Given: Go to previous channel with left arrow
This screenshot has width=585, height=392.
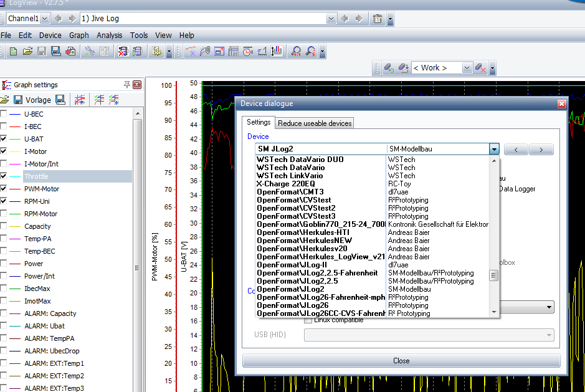Looking at the screenshot, I should point(58,19).
